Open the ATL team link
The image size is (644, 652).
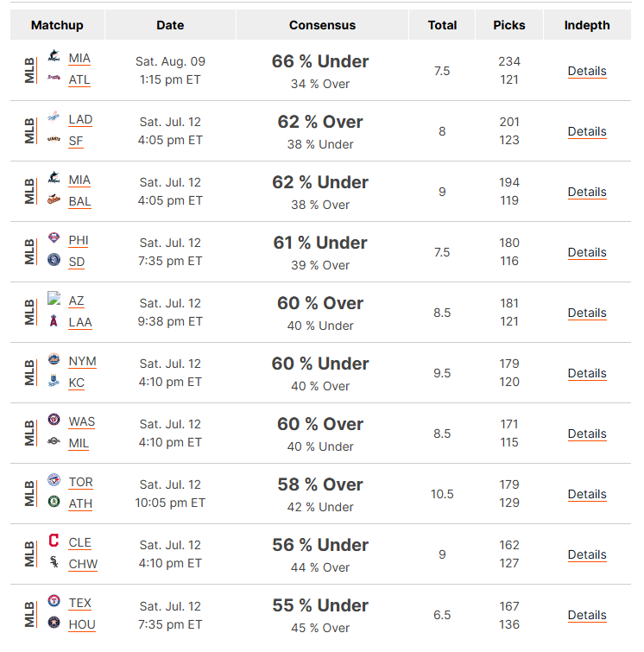[79, 79]
